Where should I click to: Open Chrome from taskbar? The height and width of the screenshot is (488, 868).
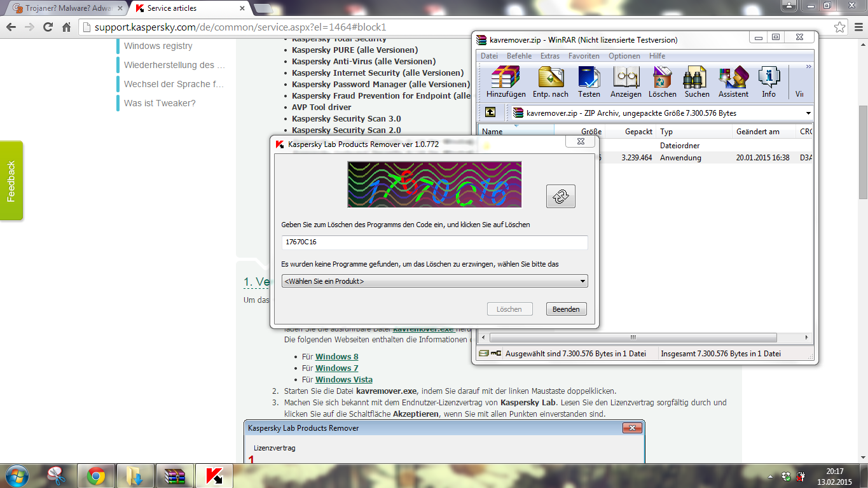click(96, 476)
